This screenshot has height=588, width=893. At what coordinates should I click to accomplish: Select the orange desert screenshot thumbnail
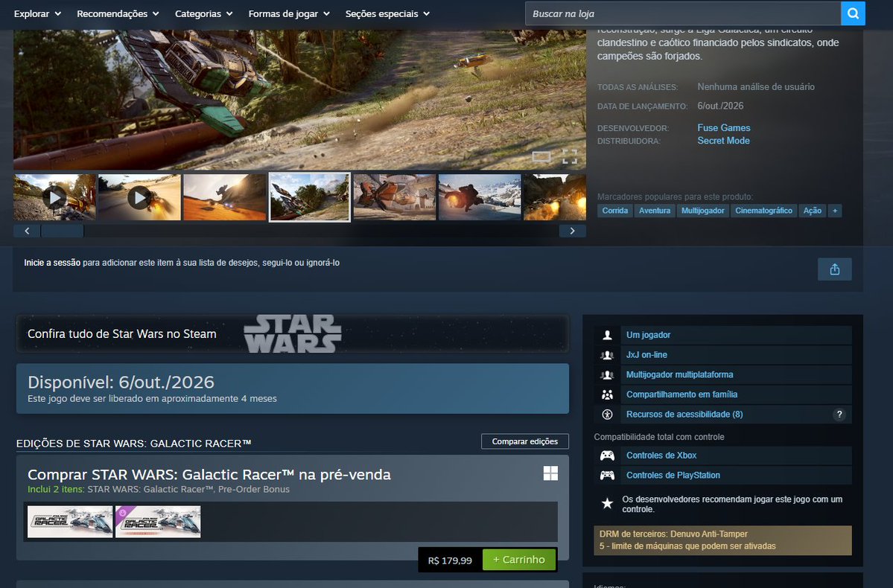click(x=224, y=197)
